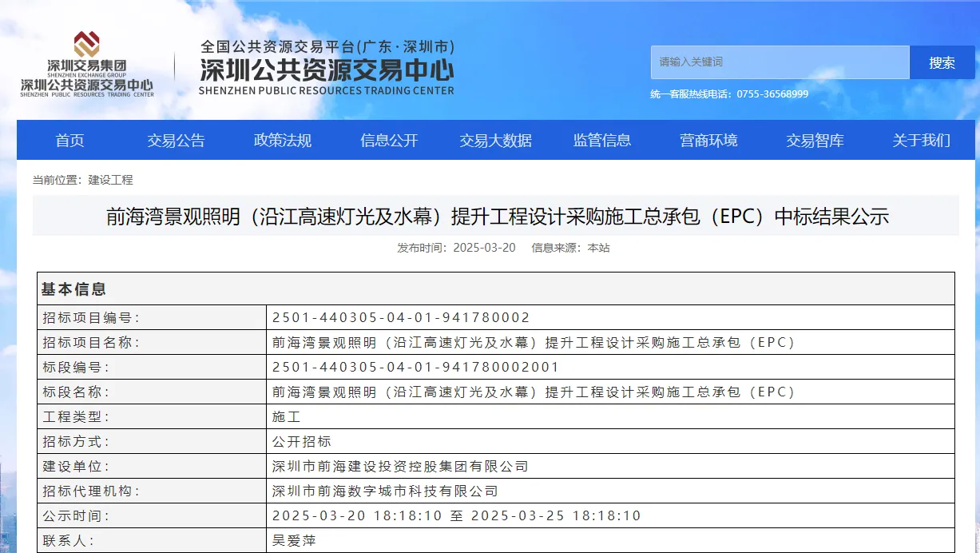
Task: Click the 招标项目名称 value cell
Action: coord(610,342)
